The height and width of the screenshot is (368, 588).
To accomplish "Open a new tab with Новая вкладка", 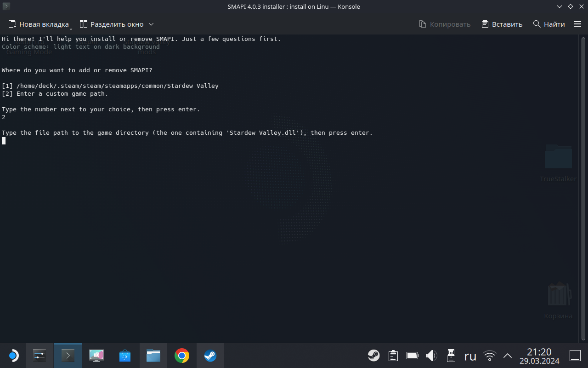I will tap(39, 24).
